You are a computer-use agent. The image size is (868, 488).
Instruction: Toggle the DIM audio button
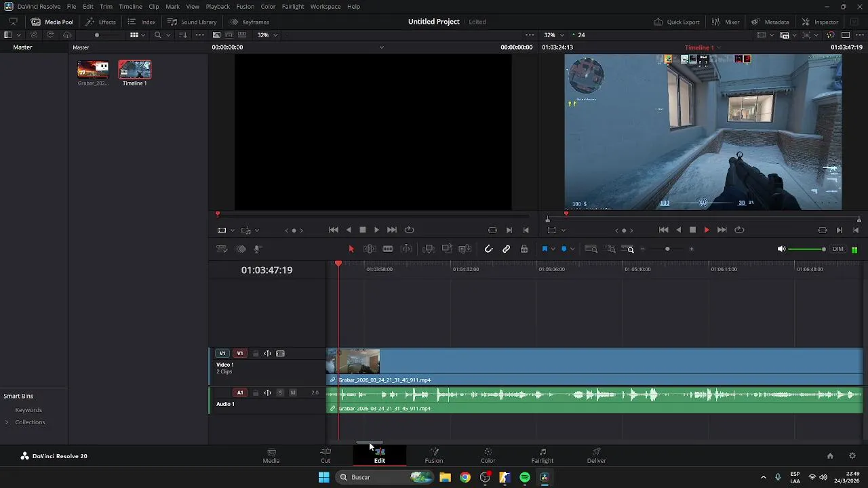tap(838, 249)
